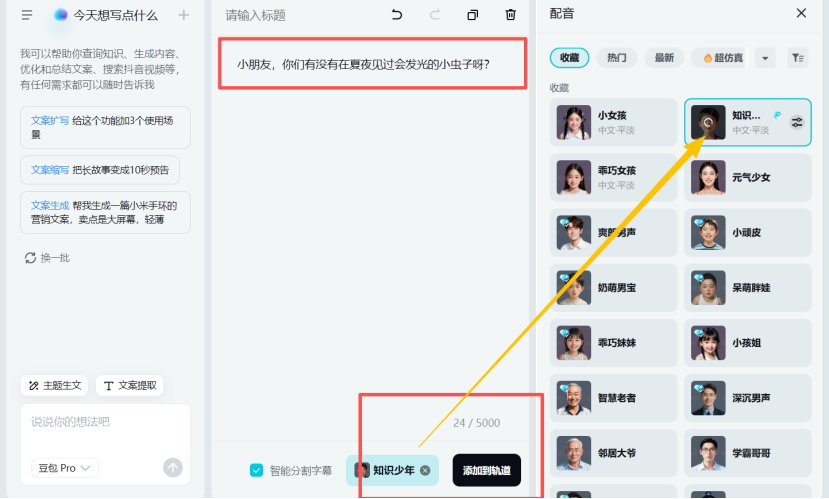
Task: Select the 呆萌胖娃 voice
Action: click(748, 288)
